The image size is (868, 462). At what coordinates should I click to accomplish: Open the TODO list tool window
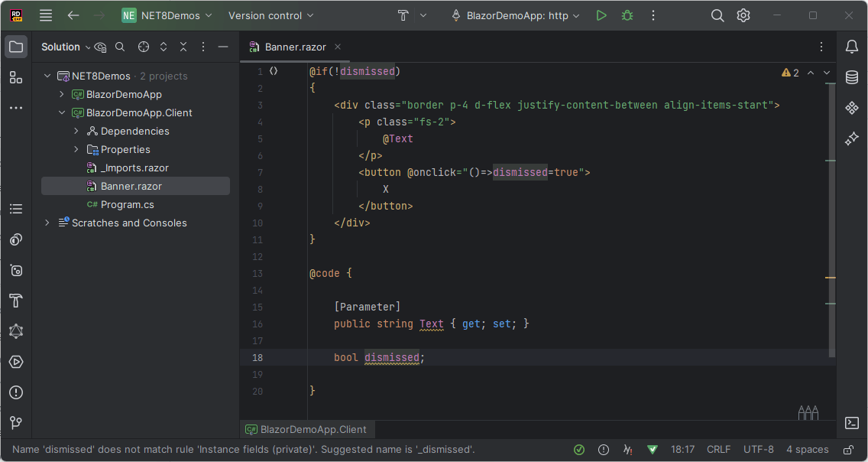(16, 209)
